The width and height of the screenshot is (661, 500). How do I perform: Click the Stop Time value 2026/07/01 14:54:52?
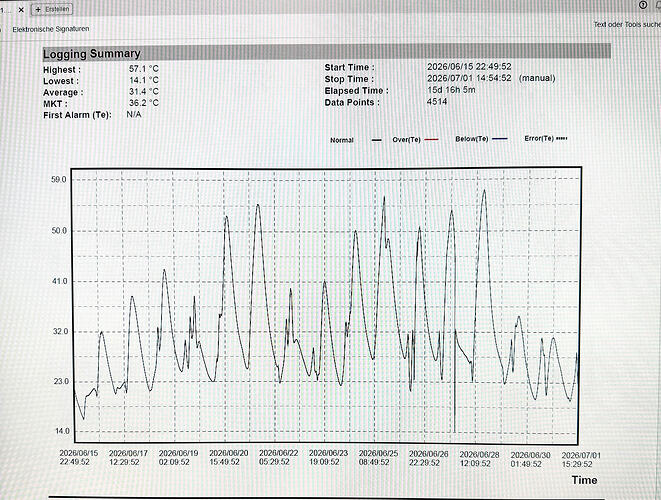[x=469, y=78]
